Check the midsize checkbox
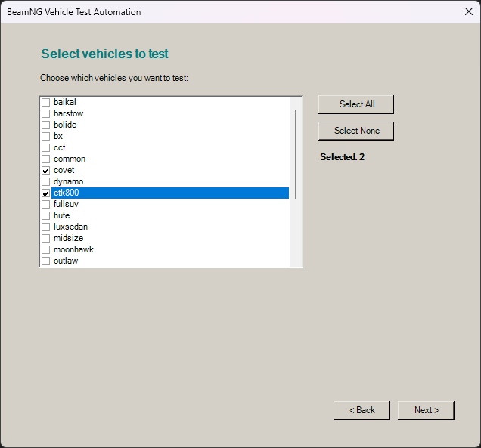The height and width of the screenshot is (448, 481). coord(45,238)
